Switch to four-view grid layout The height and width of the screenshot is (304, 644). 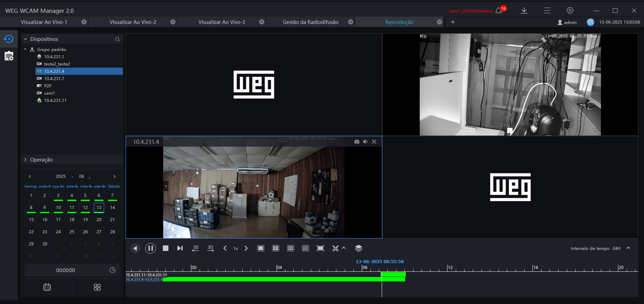[276, 248]
